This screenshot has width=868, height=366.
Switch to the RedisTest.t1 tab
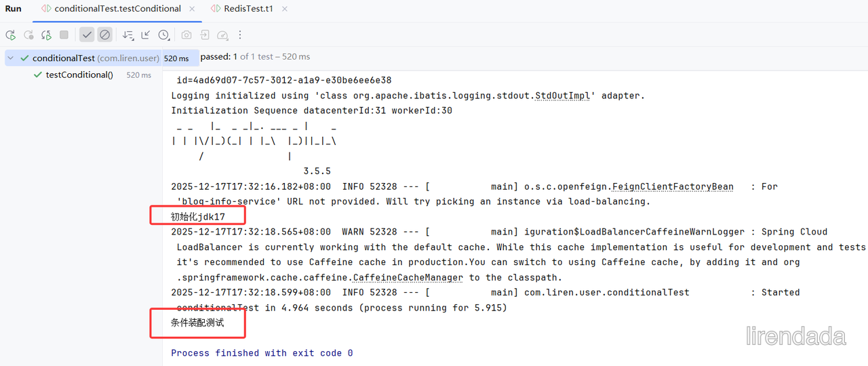242,9
